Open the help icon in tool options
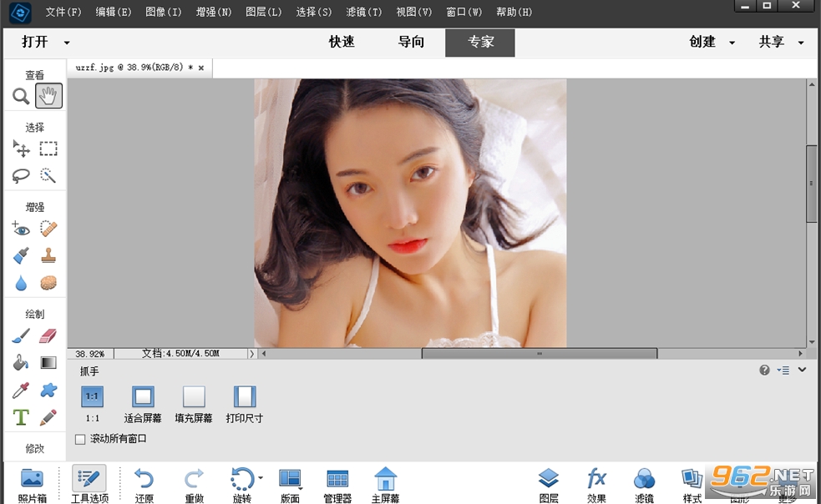The image size is (821, 504). coord(764,370)
